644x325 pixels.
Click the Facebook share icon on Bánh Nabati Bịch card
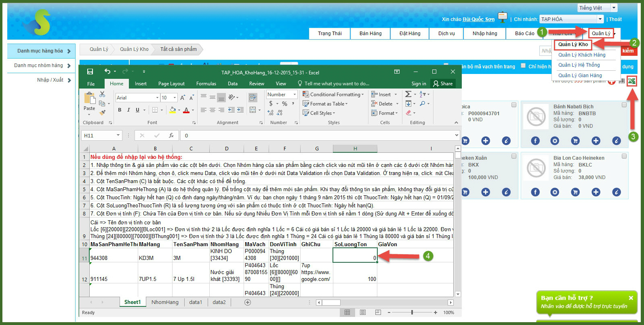(535, 141)
